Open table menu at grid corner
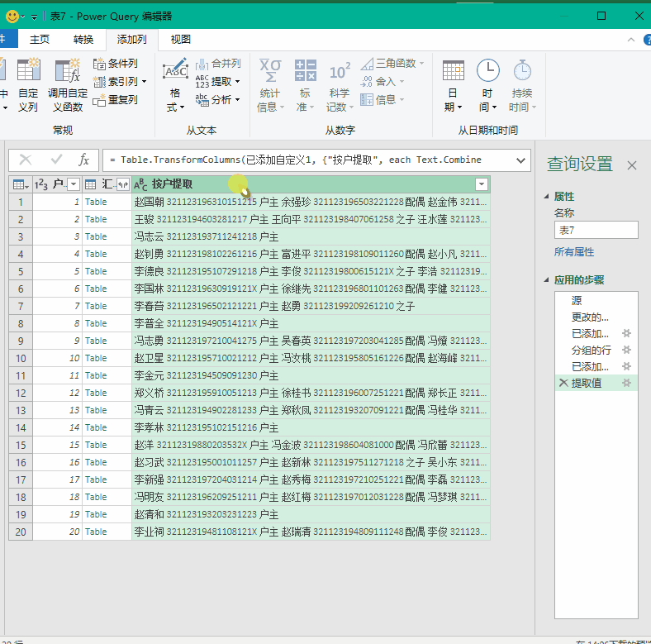This screenshot has width=651, height=644. pyautogui.click(x=21, y=184)
